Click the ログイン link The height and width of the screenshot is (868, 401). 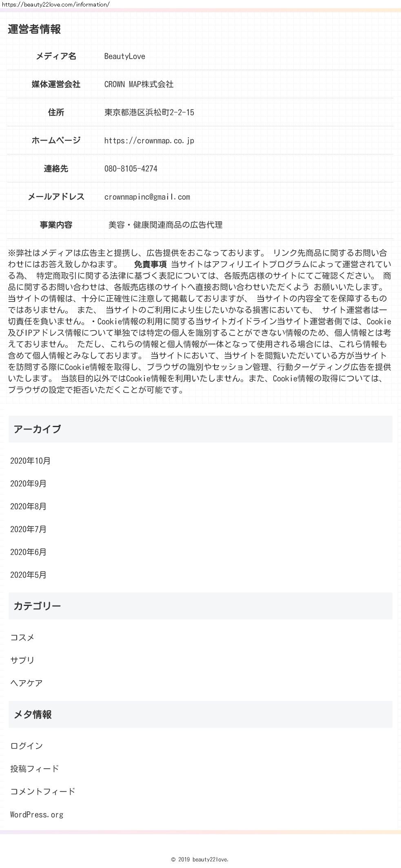[27, 746]
